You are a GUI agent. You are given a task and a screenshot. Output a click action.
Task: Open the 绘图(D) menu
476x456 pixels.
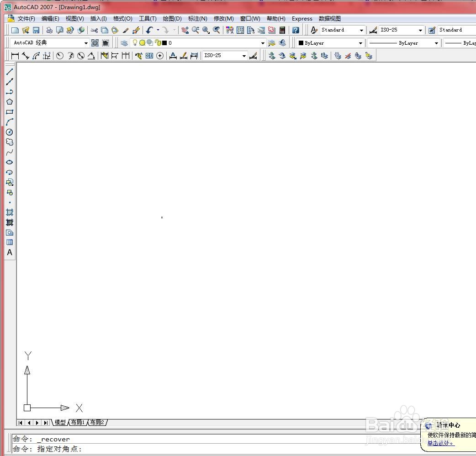(x=172, y=19)
